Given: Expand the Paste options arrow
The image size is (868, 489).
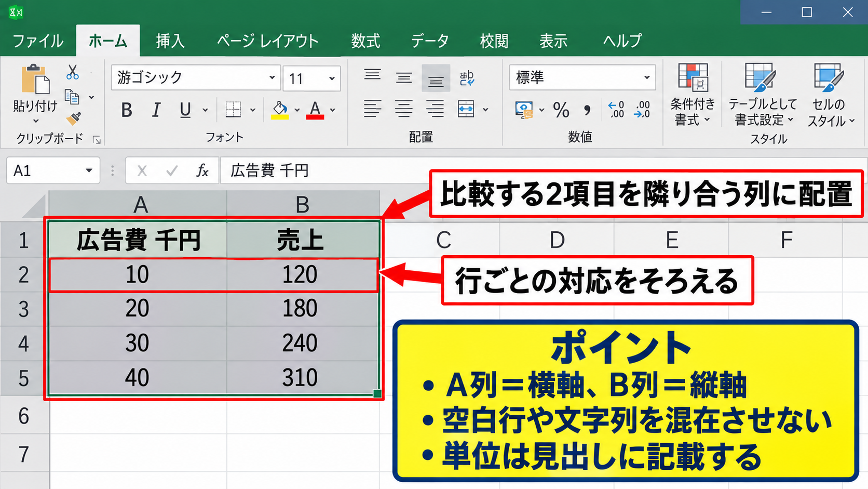Looking at the screenshot, I should coord(36,122).
